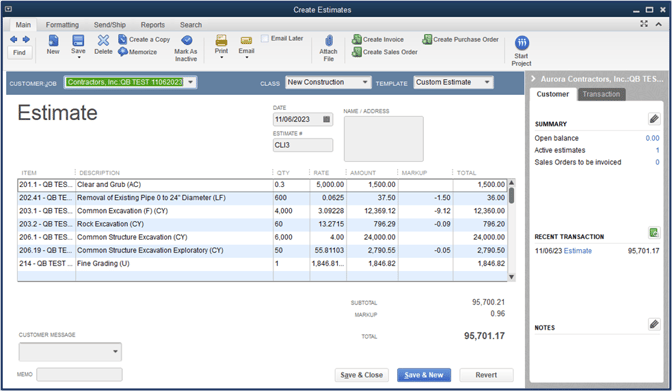Edit customer summary with pencil icon

tap(654, 119)
